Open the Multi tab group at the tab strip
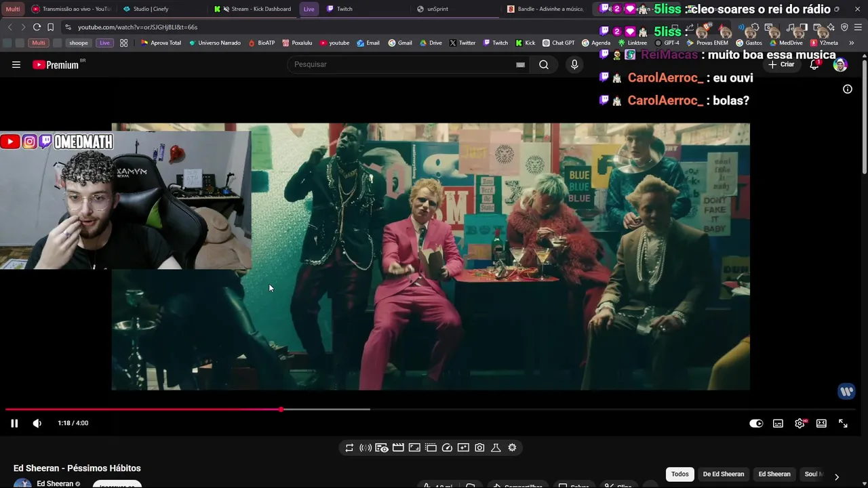Viewport: 868px width, 488px height. (13, 9)
